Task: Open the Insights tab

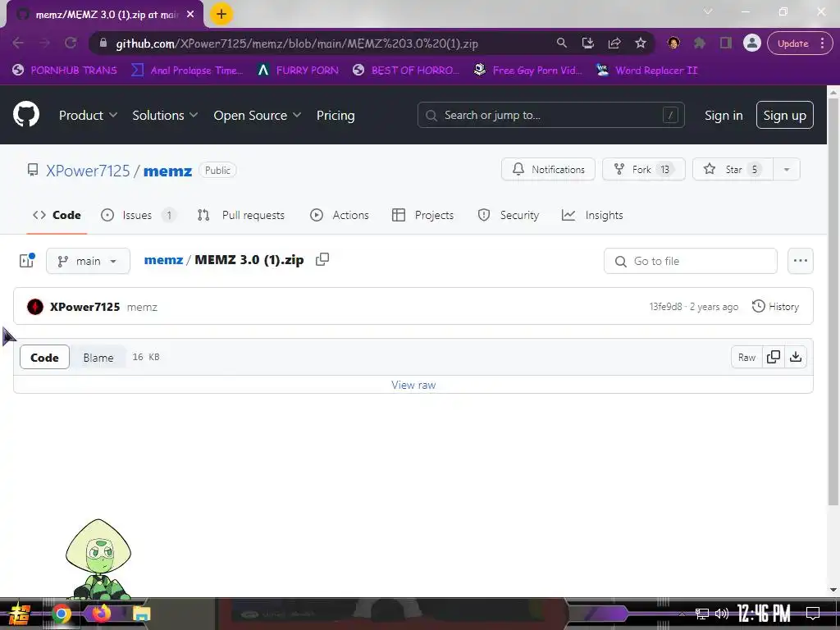Action: click(592, 215)
